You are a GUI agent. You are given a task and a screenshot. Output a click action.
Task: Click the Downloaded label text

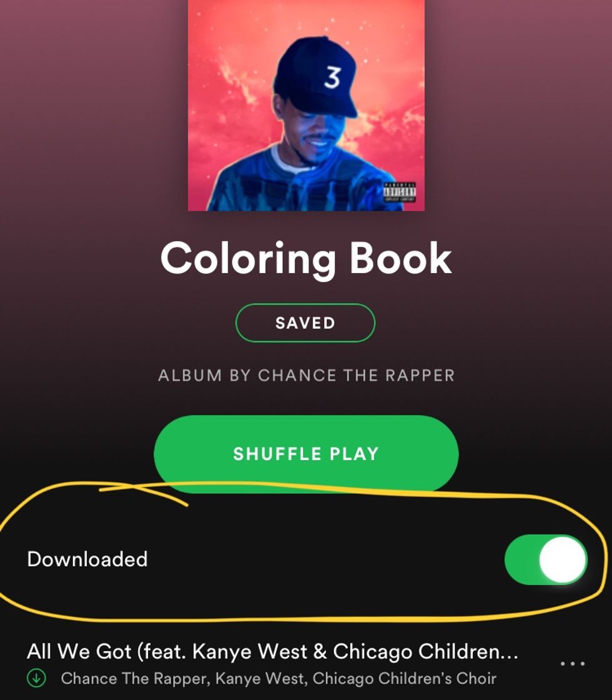pos(87,559)
